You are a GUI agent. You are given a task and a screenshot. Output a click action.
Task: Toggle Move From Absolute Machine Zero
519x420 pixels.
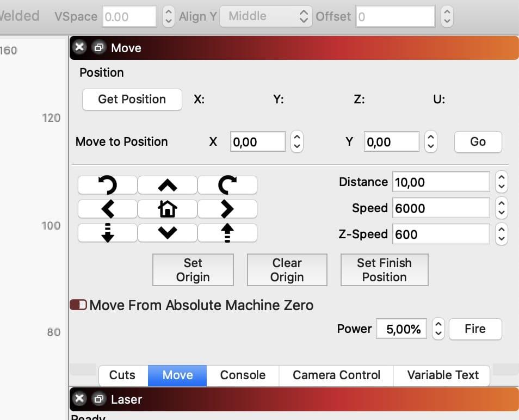click(78, 305)
